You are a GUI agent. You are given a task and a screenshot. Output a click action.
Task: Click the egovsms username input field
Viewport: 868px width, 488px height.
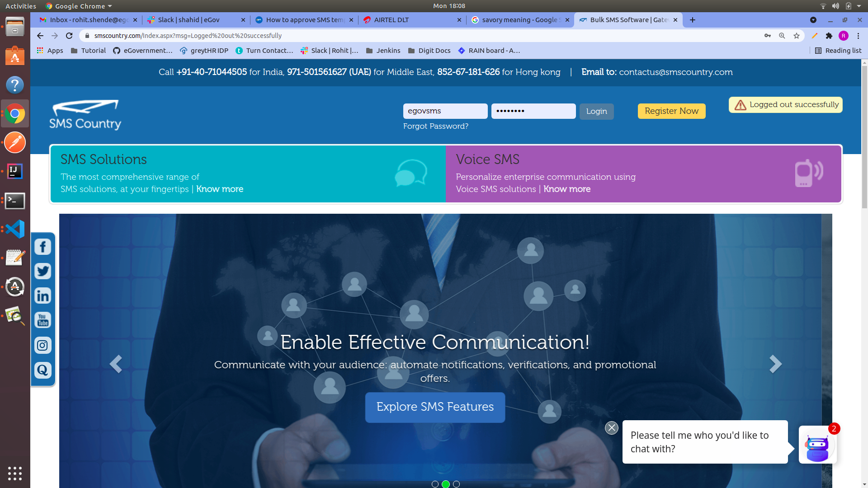click(x=445, y=111)
